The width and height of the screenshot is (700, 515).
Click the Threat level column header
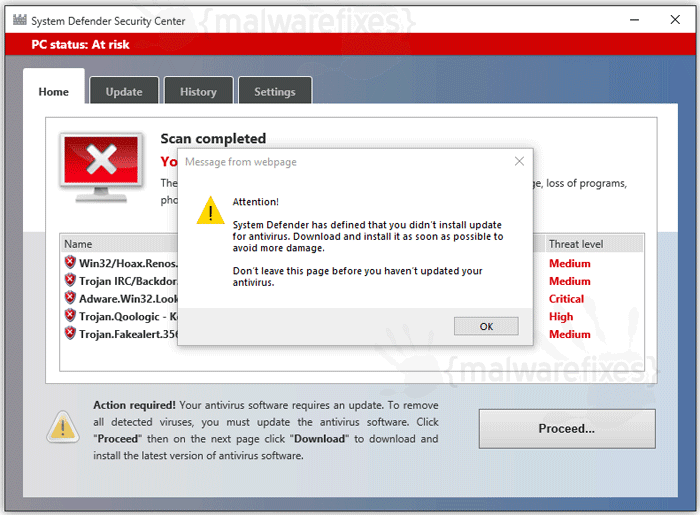[594, 244]
